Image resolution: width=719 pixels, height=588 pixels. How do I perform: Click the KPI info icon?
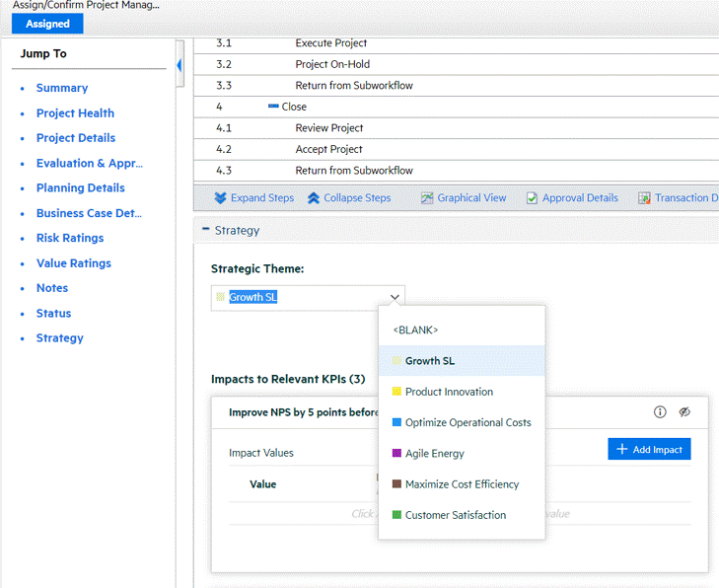661,412
